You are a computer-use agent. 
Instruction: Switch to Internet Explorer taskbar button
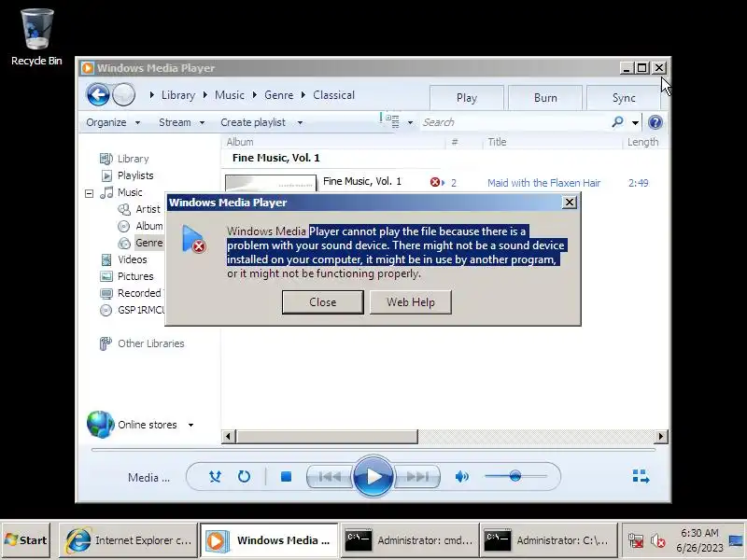[x=128, y=540]
